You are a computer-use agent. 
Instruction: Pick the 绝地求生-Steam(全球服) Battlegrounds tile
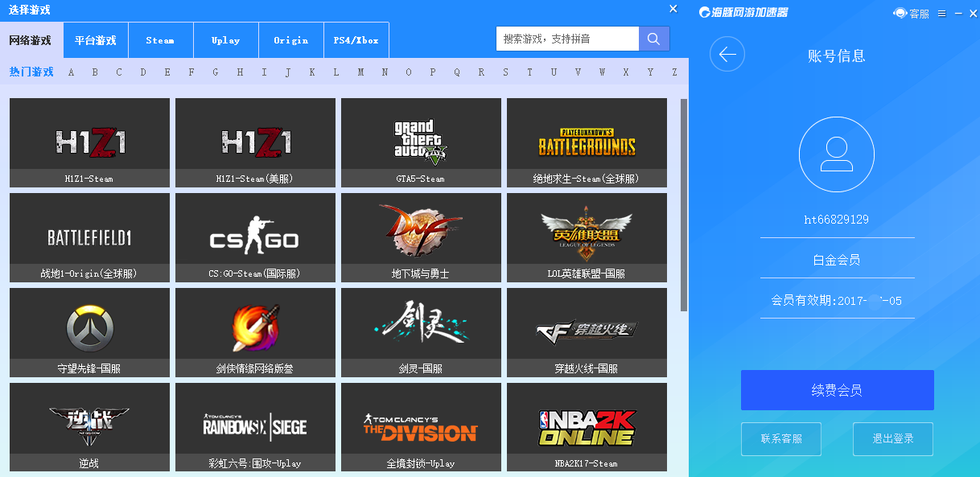tap(587, 142)
